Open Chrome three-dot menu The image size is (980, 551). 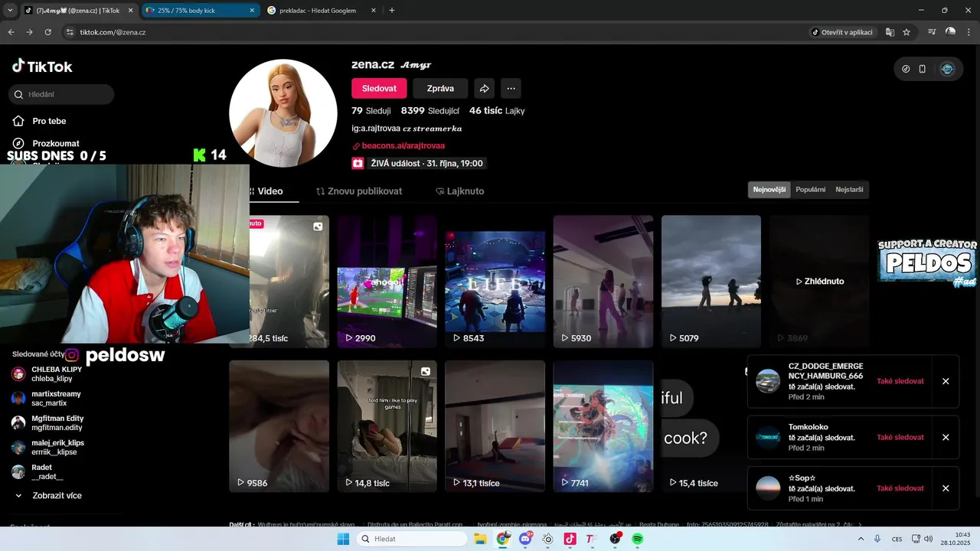968,32
